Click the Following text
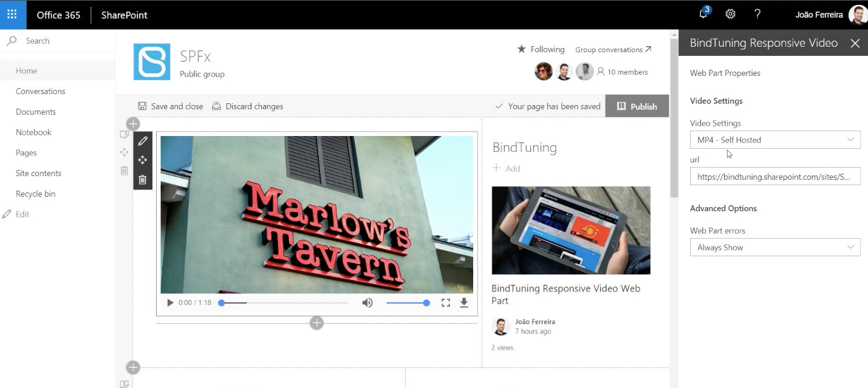 point(547,49)
